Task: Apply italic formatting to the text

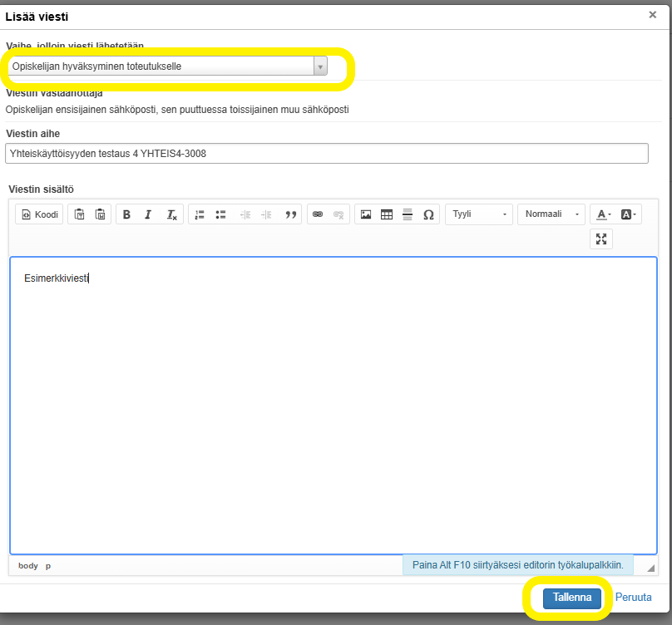Action: 148,214
